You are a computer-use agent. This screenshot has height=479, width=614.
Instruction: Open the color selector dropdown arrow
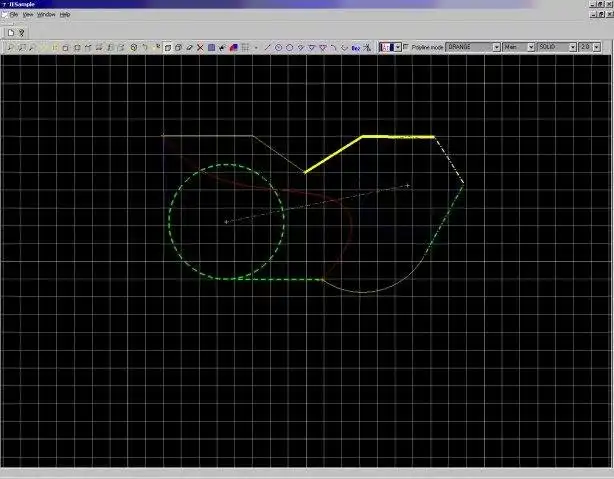click(x=398, y=47)
